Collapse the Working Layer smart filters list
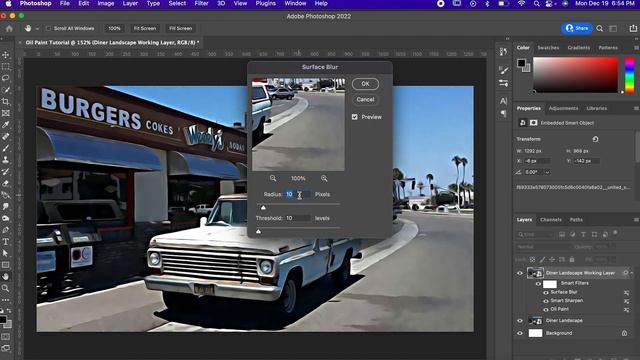 click(x=632, y=273)
